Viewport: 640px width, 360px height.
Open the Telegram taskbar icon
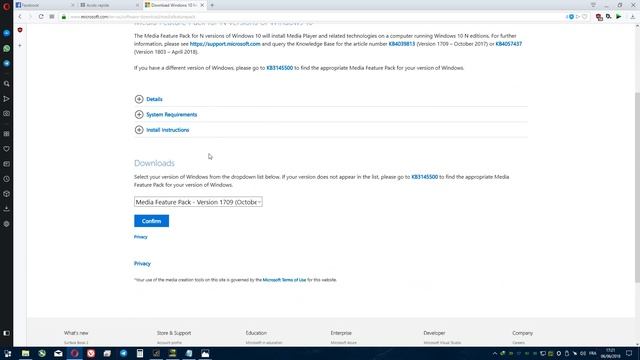123,353
